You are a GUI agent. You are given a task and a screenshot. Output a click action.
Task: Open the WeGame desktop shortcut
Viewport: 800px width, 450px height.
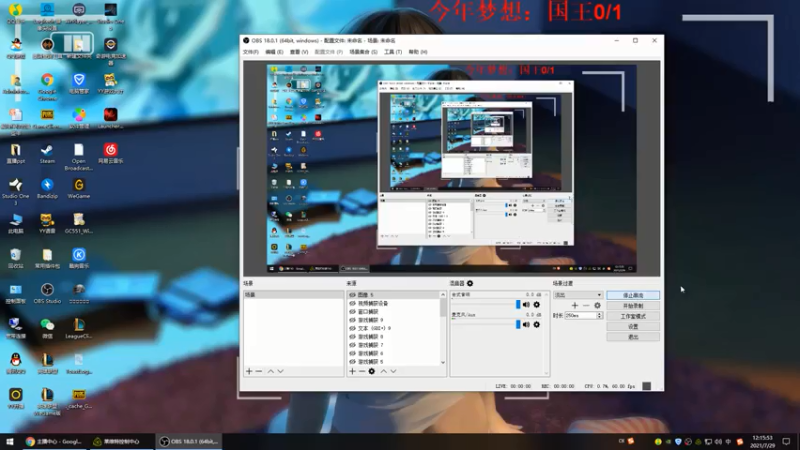point(79,188)
